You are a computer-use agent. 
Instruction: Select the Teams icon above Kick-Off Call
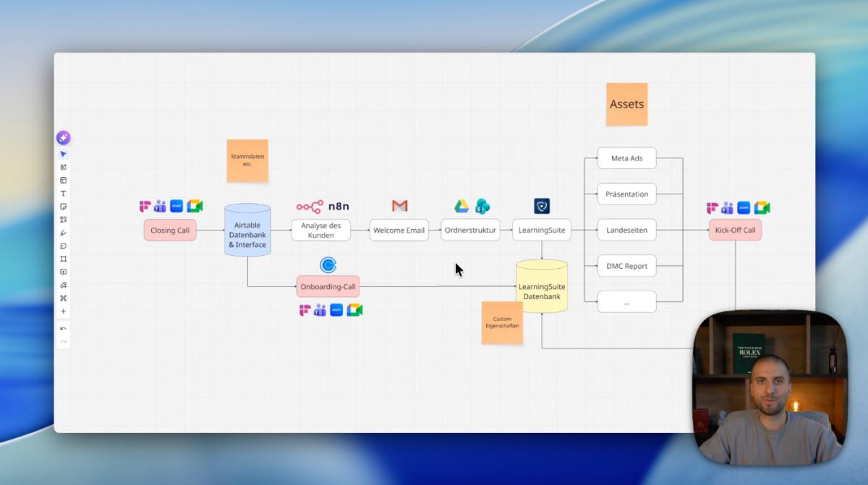coord(727,208)
